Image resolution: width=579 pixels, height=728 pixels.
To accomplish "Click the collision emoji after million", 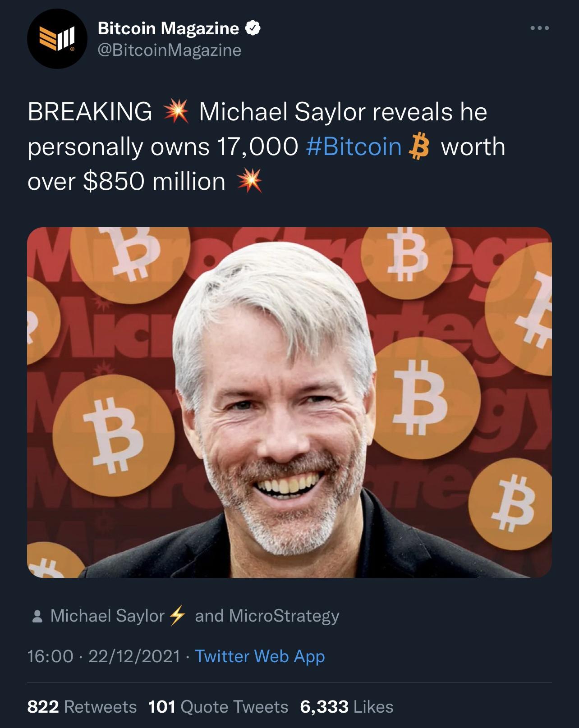I will (x=249, y=181).
